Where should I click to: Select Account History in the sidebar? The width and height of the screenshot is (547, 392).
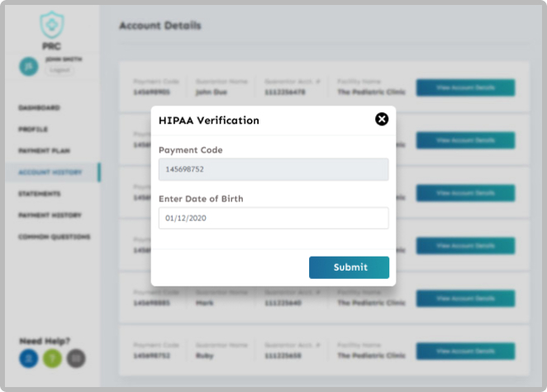pyautogui.click(x=50, y=172)
